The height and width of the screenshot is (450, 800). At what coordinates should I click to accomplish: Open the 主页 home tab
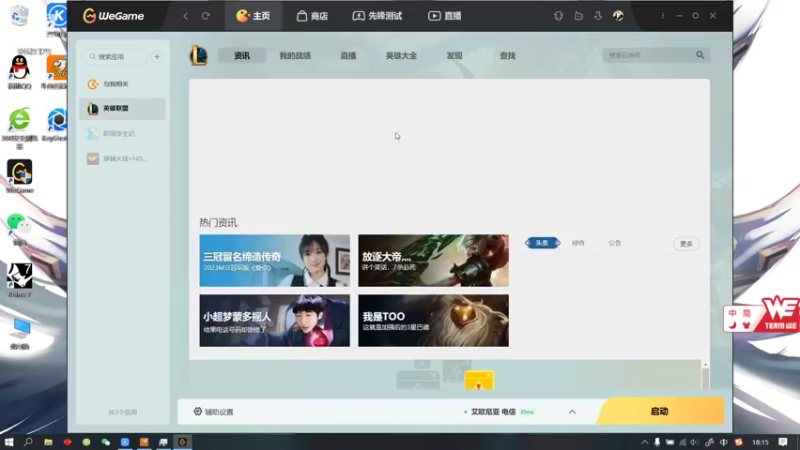253,16
